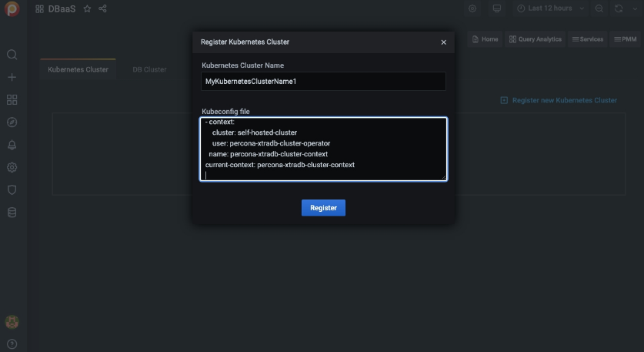The height and width of the screenshot is (352, 644).
Task: Click the Kubeconfig file label
Action: pos(226,112)
